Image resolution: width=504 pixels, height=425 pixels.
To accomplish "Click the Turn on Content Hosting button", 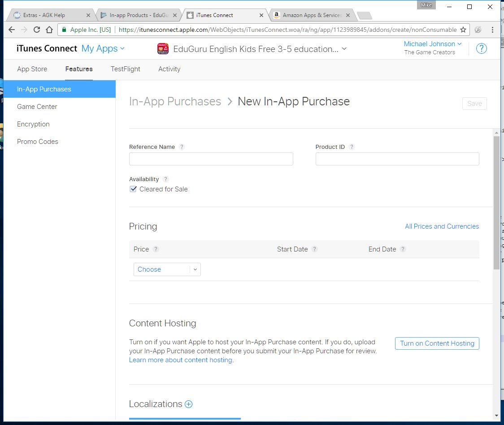I will point(437,343).
